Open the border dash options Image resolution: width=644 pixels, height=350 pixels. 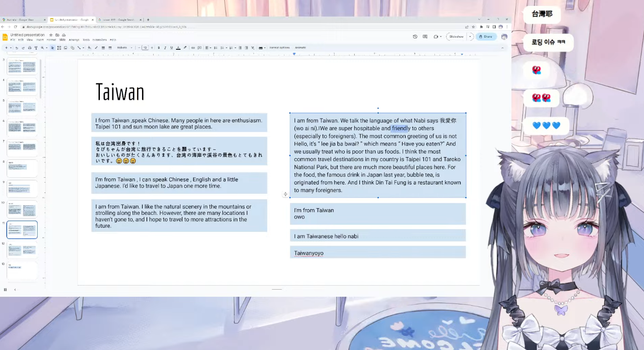(110, 47)
